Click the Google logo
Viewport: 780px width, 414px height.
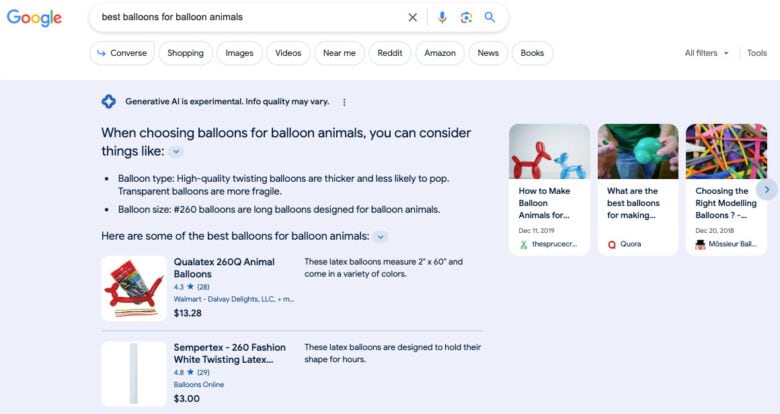click(34, 17)
